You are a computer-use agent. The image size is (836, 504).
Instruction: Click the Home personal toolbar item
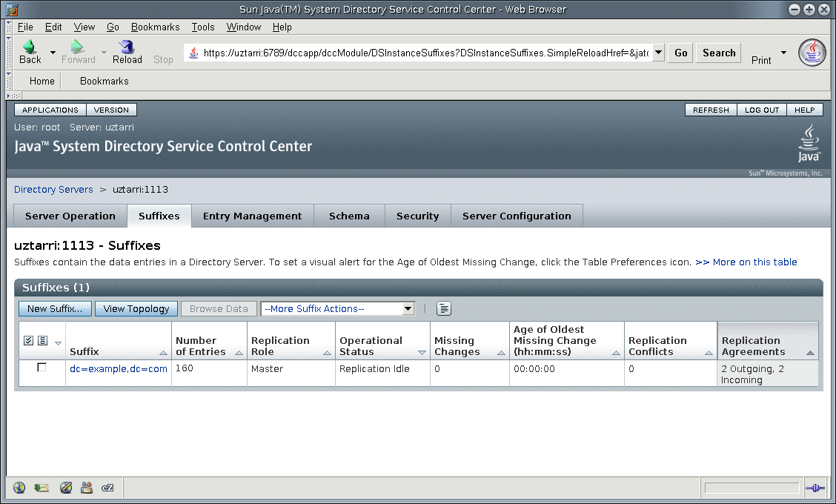(42, 81)
